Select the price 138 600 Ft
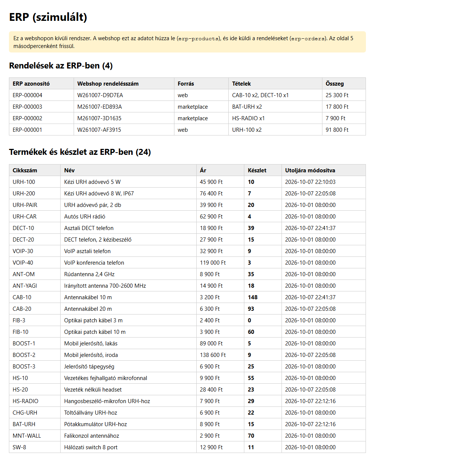Image resolution: width=476 pixels, height=463 pixels. pos(213,355)
